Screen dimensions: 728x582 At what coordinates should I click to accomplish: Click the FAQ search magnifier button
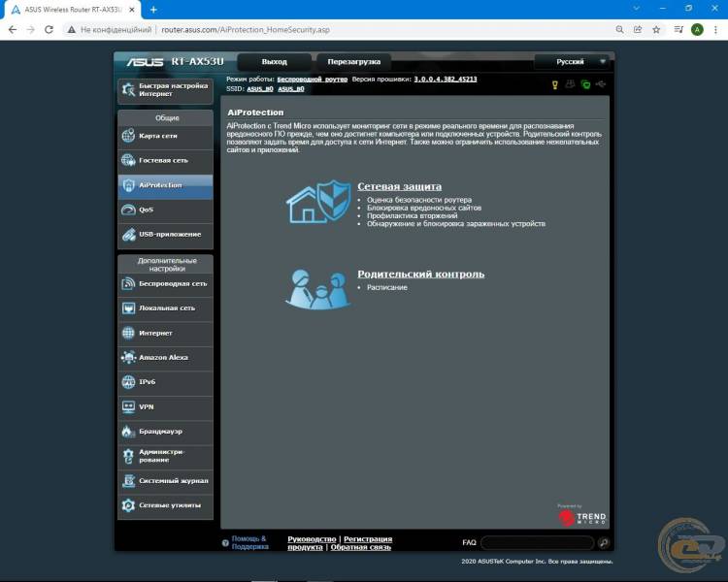coord(604,542)
